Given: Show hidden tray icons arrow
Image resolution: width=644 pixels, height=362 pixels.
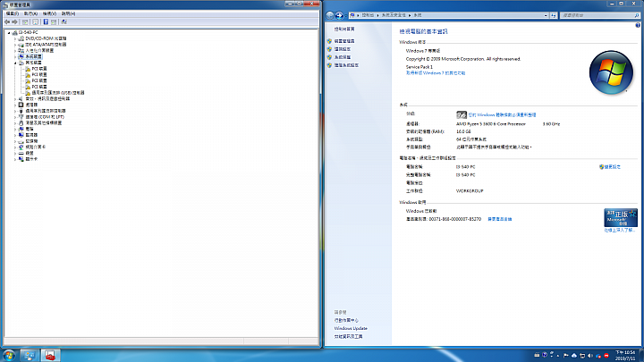Looking at the screenshot, I should 558,356.
